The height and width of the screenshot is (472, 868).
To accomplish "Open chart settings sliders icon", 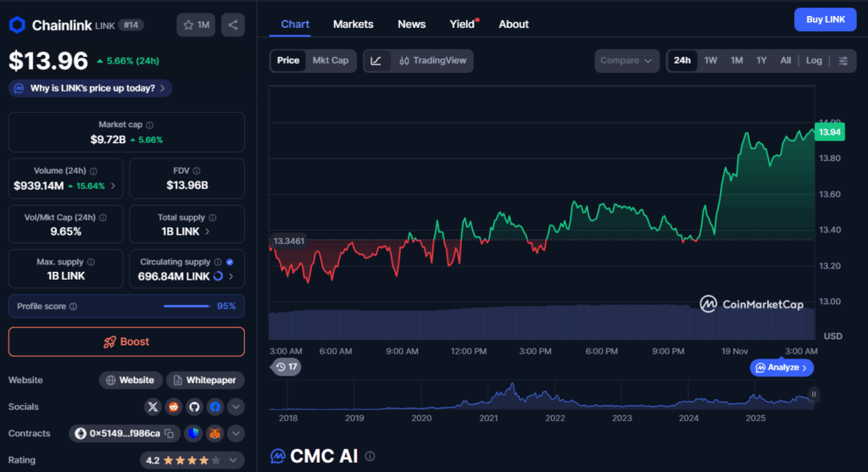I will 843,61.
